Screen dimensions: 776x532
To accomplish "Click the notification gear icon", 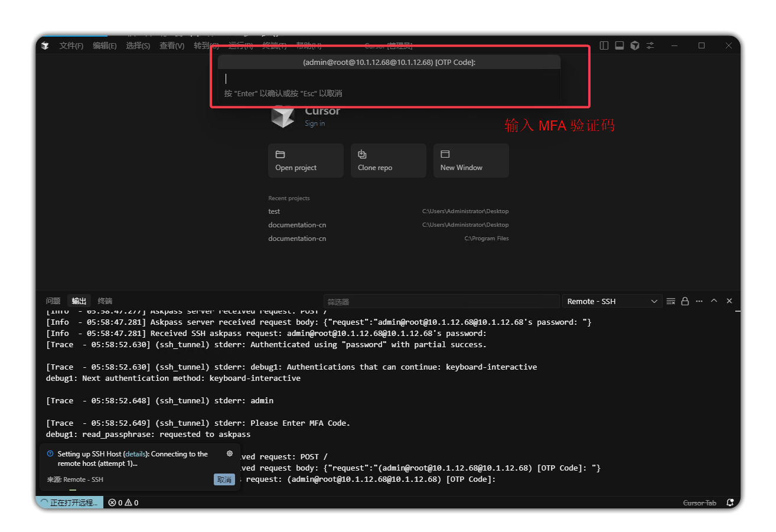I will [x=230, y=453].
